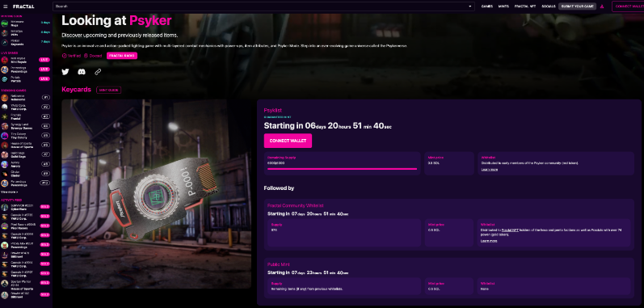Screen dimensions: 644x308
Task: Open the Mini Royale live game avatar
Action: pos(5,60)
